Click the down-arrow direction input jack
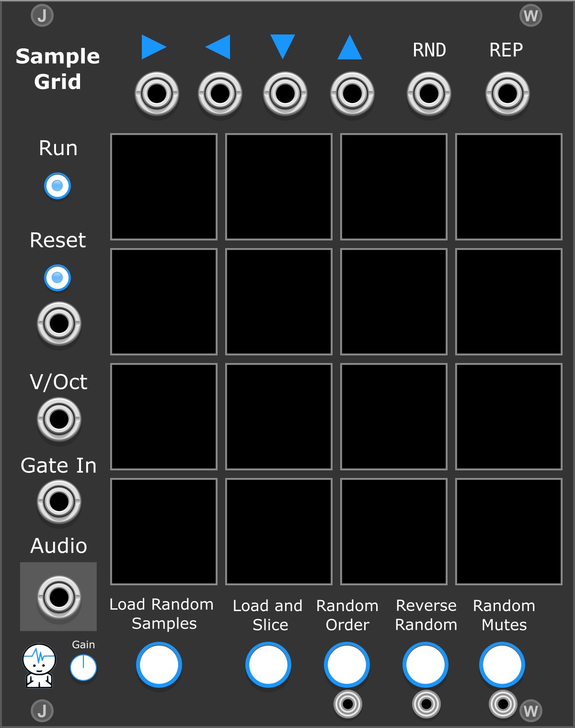 (x=285, y=94)
